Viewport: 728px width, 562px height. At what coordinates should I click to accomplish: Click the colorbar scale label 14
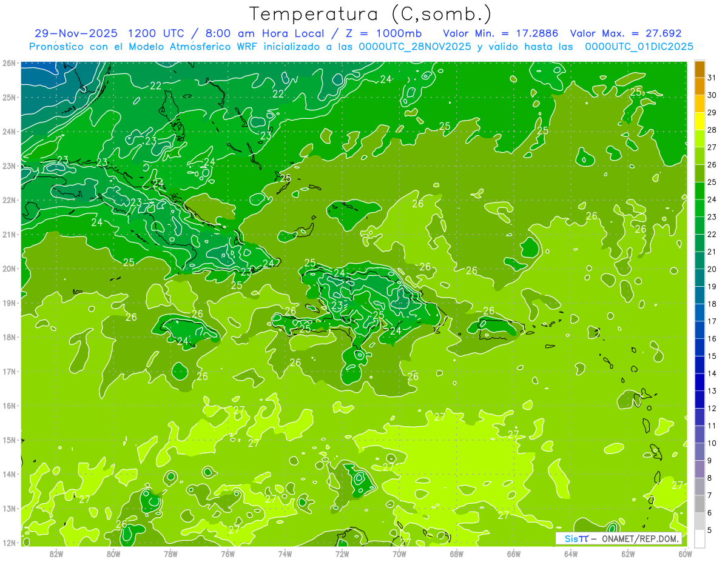[x=712, y=373]
